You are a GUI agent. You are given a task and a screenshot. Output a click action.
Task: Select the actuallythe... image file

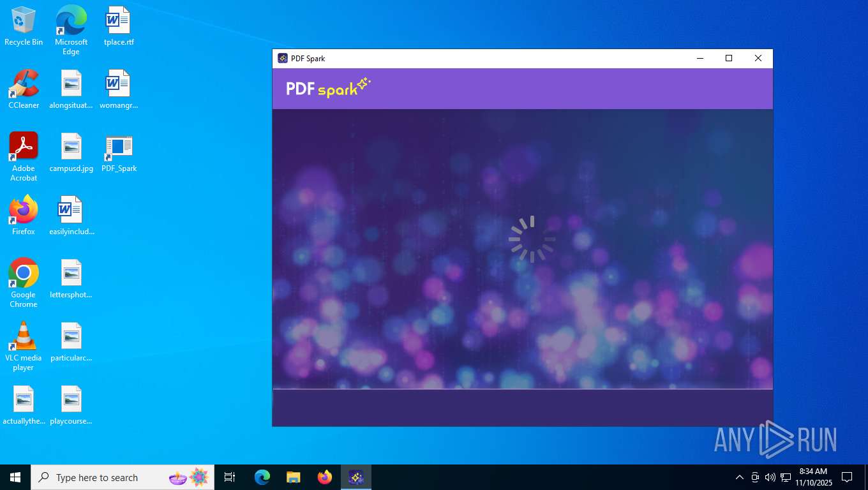pos(24,405)
